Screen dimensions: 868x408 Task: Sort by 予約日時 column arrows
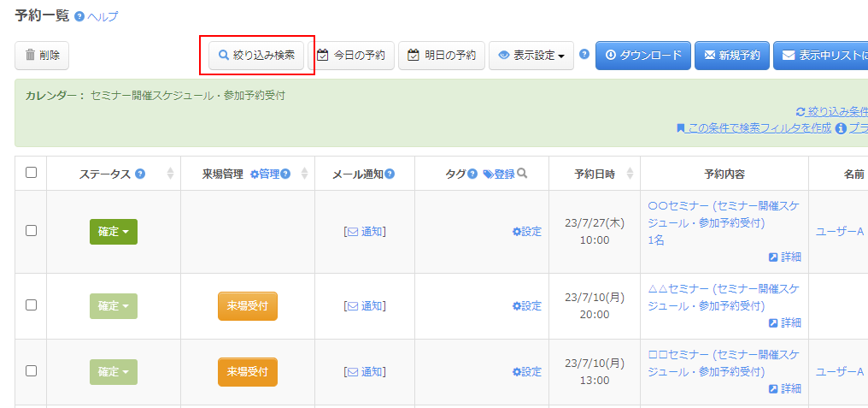pyautogui.click(x=630, y=174)
